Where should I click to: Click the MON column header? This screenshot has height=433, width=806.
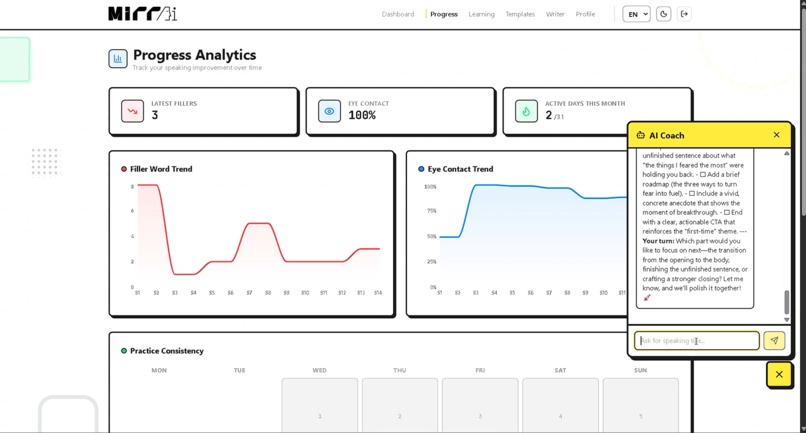click(159, 370)
